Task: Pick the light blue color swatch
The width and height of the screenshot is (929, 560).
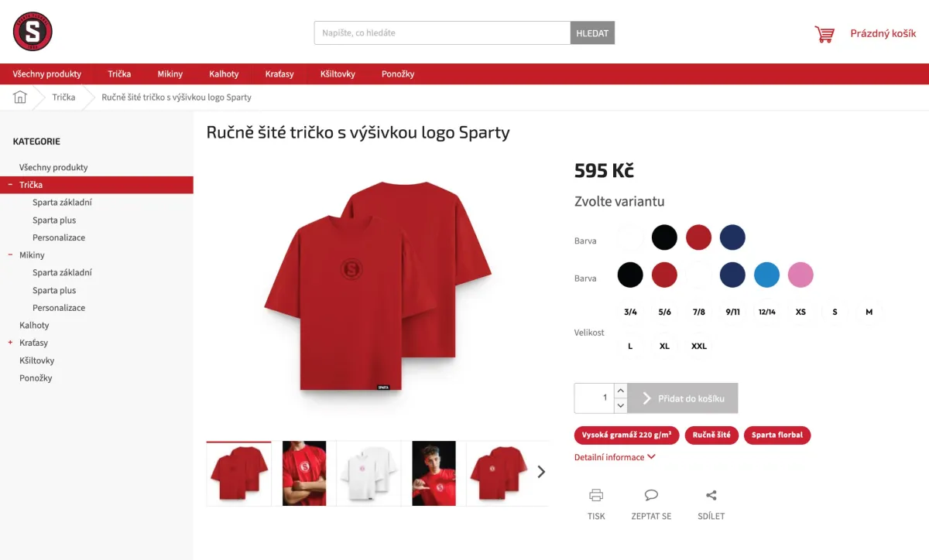Action: pos(766,275)
